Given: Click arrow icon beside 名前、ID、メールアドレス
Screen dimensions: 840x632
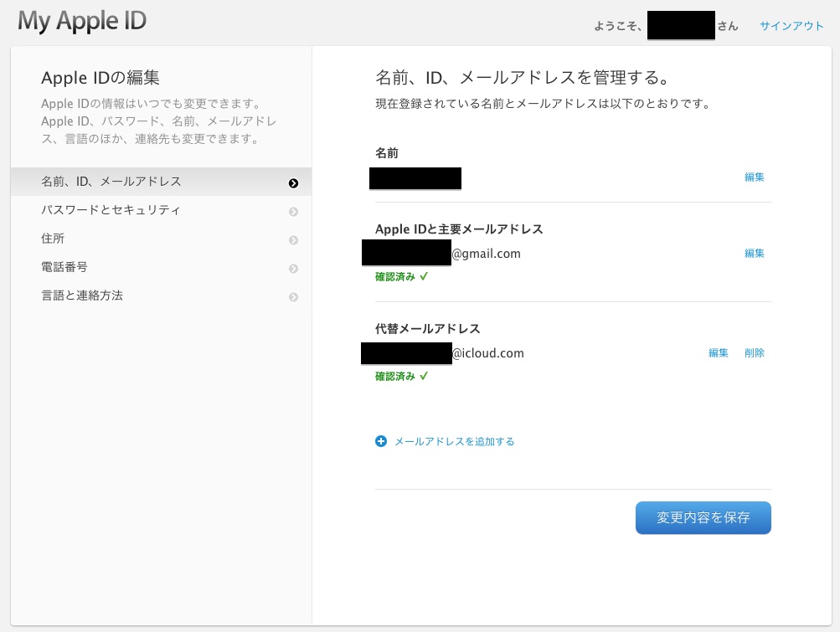Looking at the screenshot, I should pyautogui.click(x=293, y=183).
